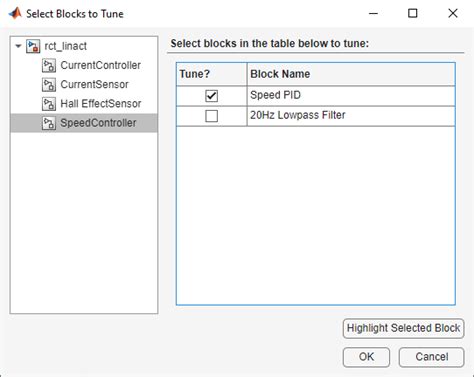Click the CurrentSensor subsystem icon
Screen dimensions: 474x377
49,85
